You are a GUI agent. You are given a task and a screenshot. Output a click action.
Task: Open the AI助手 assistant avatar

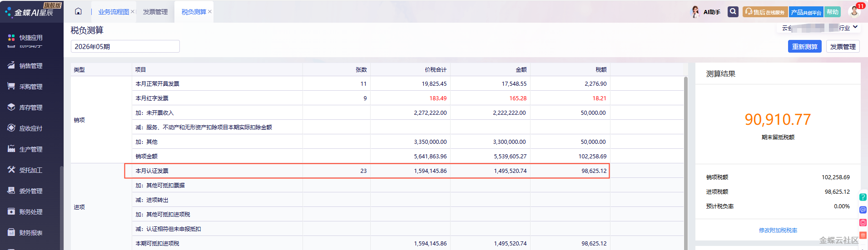(x=695, y=12)
